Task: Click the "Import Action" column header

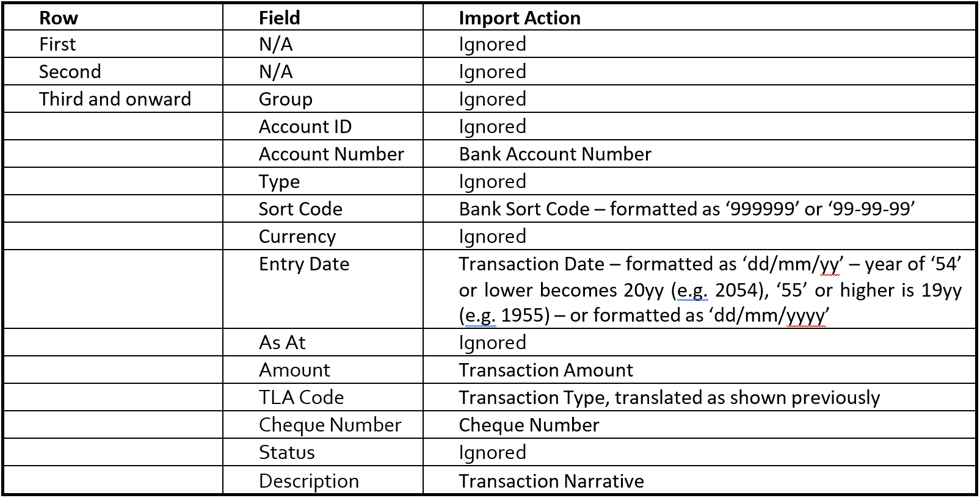Action: point(519,18)
